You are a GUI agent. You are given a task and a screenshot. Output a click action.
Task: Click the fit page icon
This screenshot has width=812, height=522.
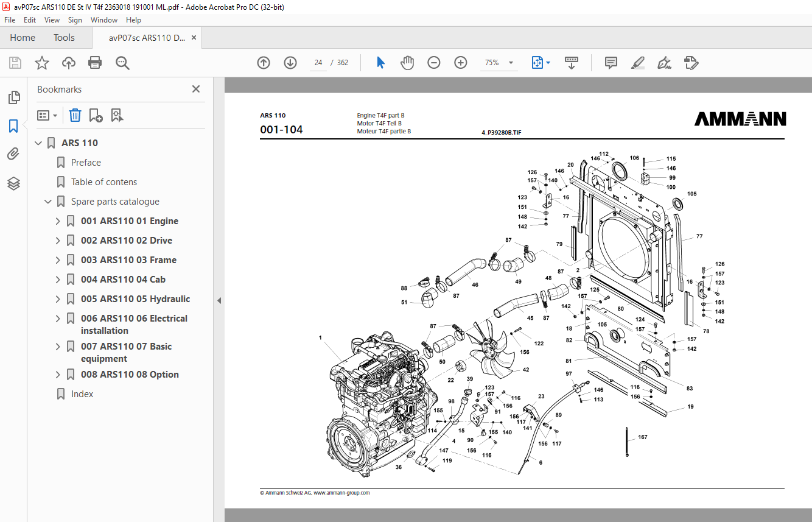click(537, 63)
